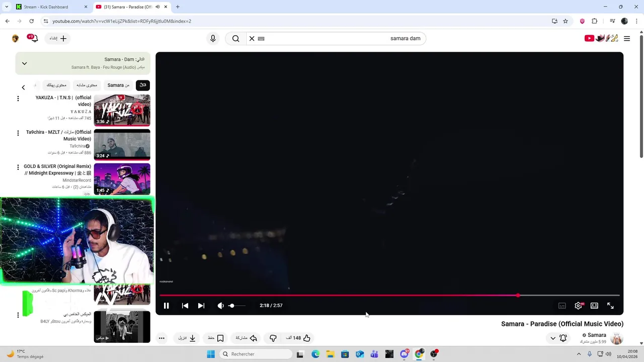The height and width of the screenshot is (362, 644).
Task: Open on-screen keyboard icon in search
Action: coord(261,38)
